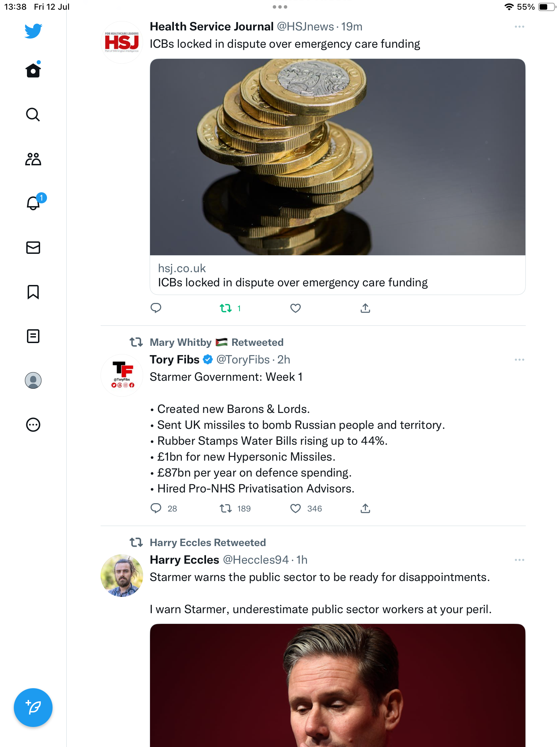Viewport: 560px width, 747px height.
Task: Open Bookmarks in the sidebar
Action: coord(33,292)
